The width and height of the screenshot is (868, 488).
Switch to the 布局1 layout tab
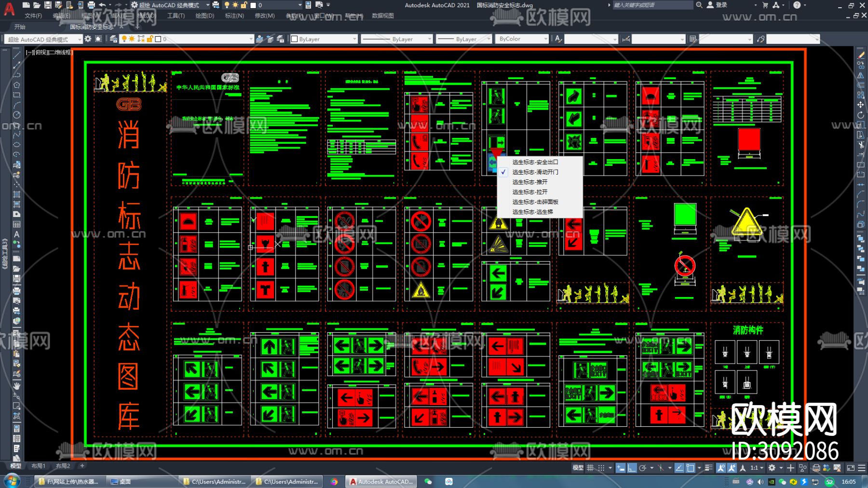pos(38,466)
